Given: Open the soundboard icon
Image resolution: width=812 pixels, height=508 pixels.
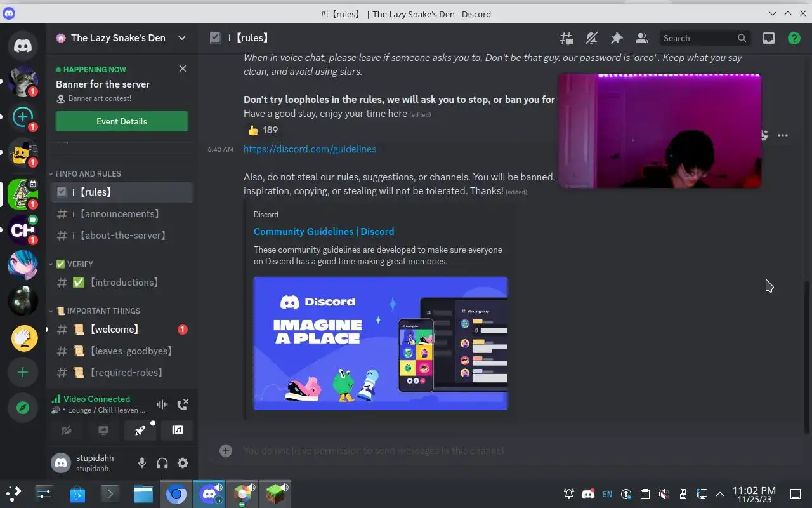Looking at the screenshot, I should [178, 431].
